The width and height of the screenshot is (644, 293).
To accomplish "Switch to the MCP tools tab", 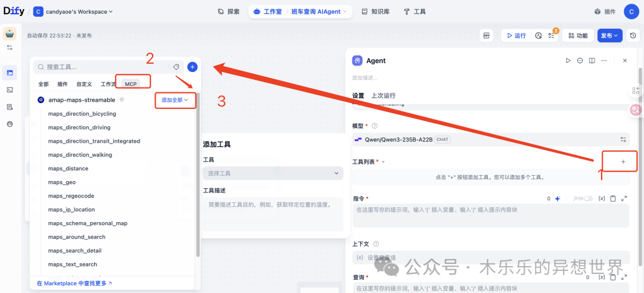I will (x=131, y=84).
